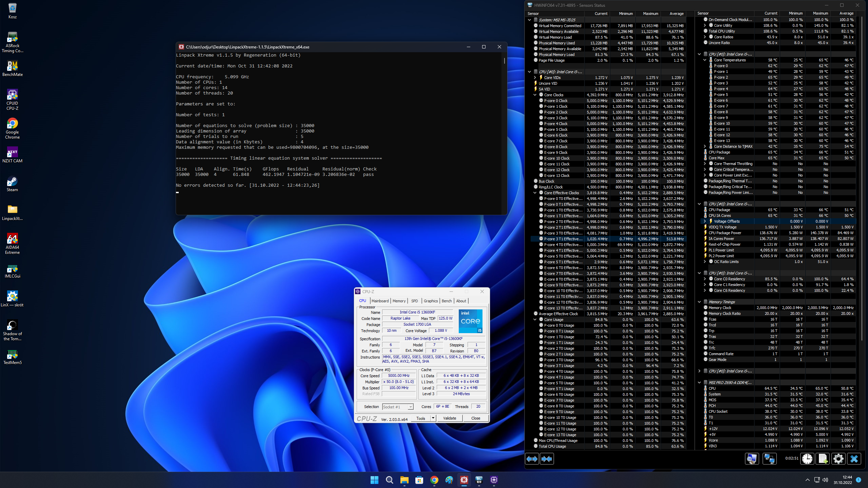Collapse Core Usage tree in HWiNFO
868x488 pixels.
click(x=535, y=320)
